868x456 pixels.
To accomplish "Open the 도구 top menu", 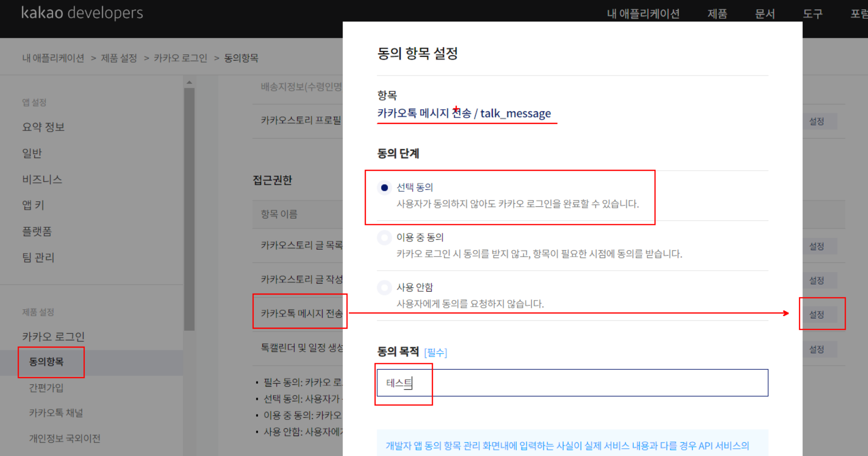I will coord(812,14).
